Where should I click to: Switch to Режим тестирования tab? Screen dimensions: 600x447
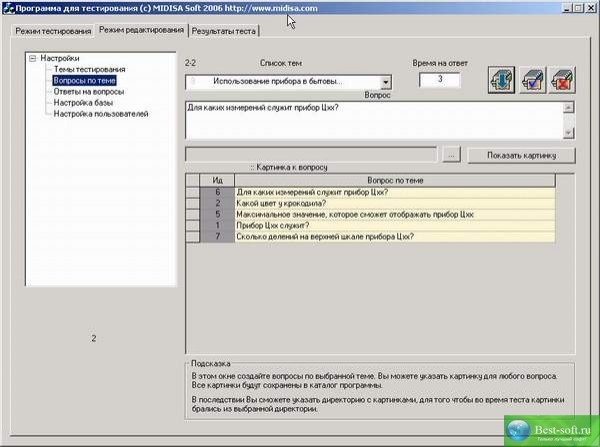52,31
